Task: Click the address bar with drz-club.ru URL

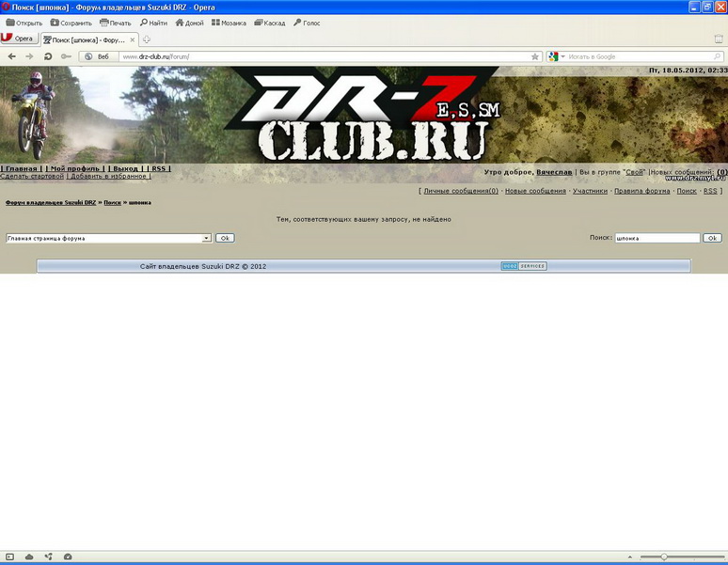Action: tap(325, 56)
